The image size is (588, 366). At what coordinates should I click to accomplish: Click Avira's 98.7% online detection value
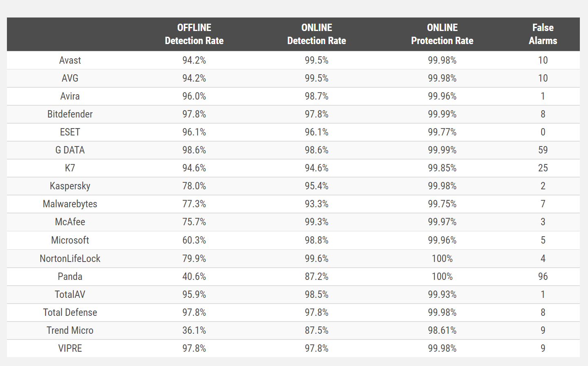pyautogui.click(x=317, y=96)
